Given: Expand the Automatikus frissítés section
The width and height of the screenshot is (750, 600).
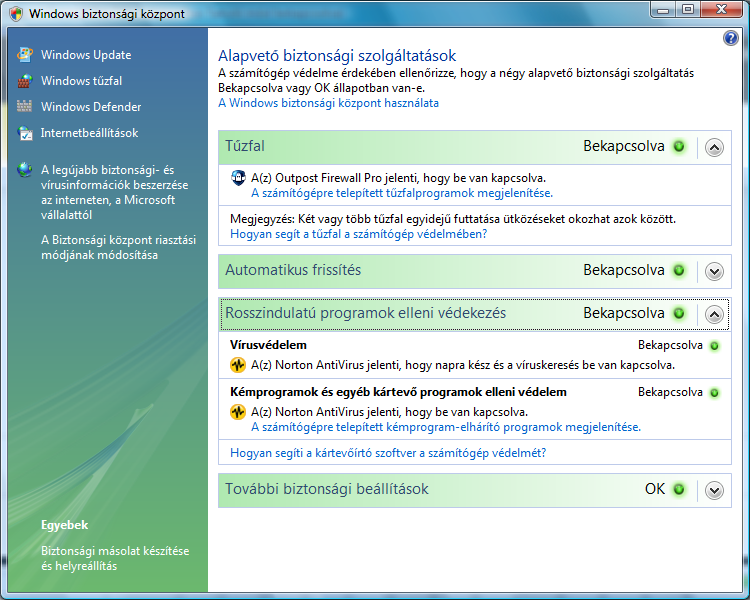Looking at the screenshot, I should coord(714,272).
